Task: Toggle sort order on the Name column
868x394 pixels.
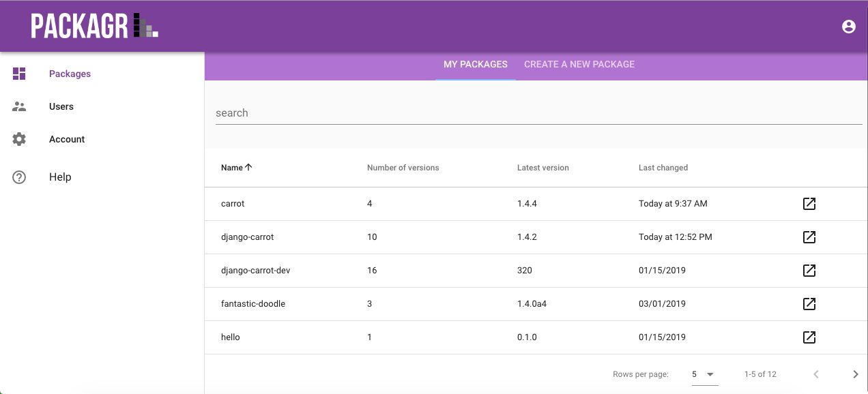Action: pyautogui.click(x=236, y=167)
